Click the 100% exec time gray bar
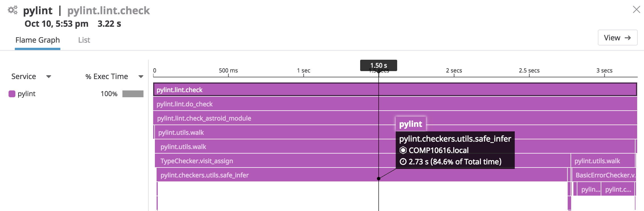This screenshot has height=211, width=644. click(x=133, y=94)
